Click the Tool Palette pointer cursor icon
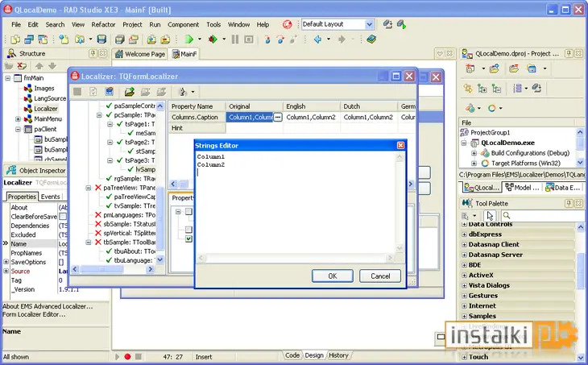Viewport: 588px width, 365px height. click(x=490, y=216)
